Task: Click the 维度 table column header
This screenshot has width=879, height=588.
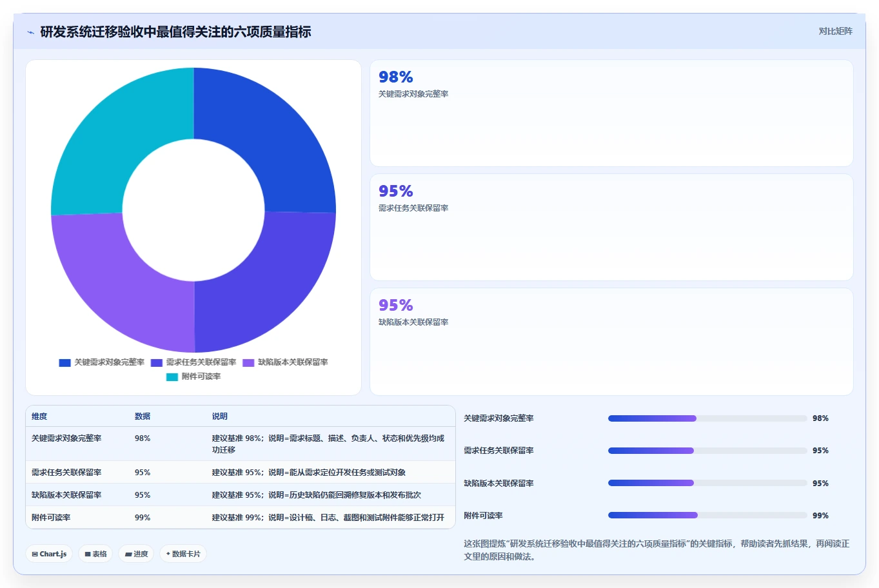Action: pos(39,416)
